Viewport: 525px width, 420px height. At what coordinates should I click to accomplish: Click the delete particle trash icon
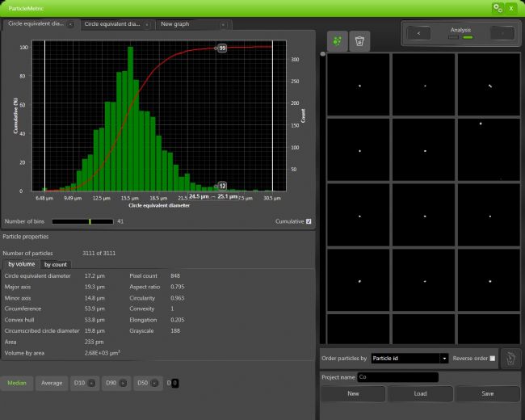click(x=359, y=40)
